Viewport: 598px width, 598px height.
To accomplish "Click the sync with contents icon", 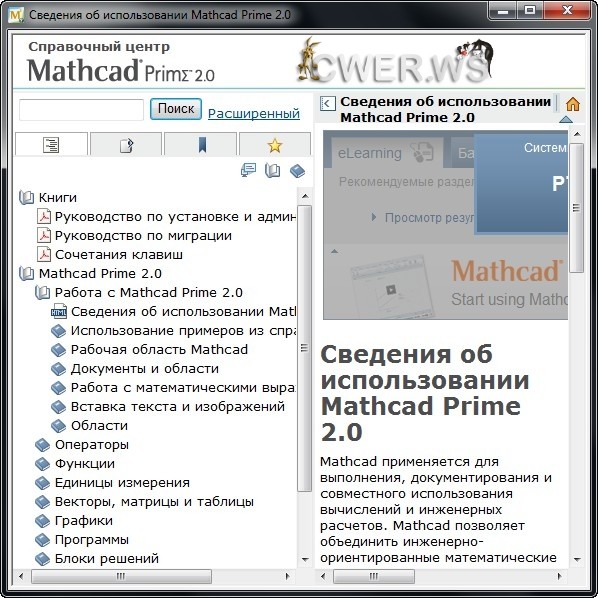I will (x=248, y=170).
